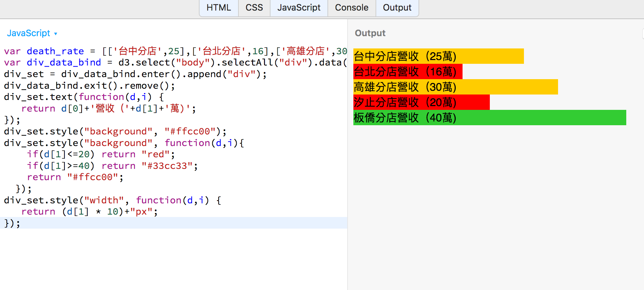Click the div_data_bind.exit().remove() line
644x290 pixels.
tap(89, 86)
